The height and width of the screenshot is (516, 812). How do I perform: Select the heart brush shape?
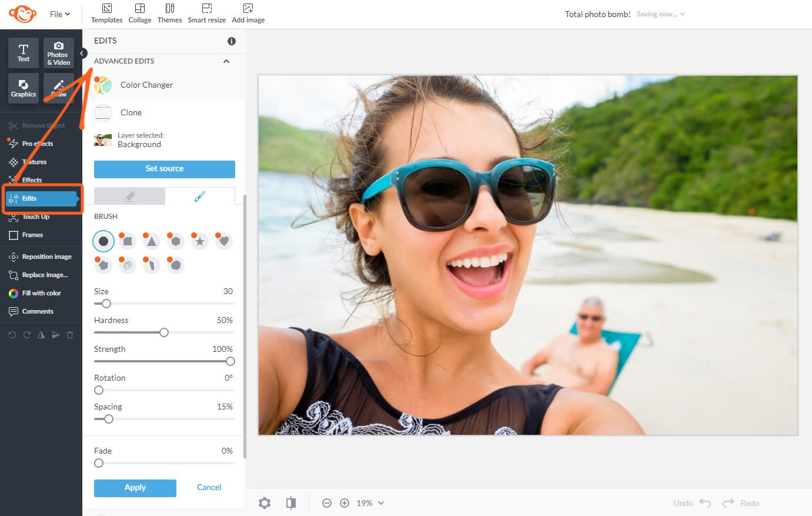click(223, 241)
